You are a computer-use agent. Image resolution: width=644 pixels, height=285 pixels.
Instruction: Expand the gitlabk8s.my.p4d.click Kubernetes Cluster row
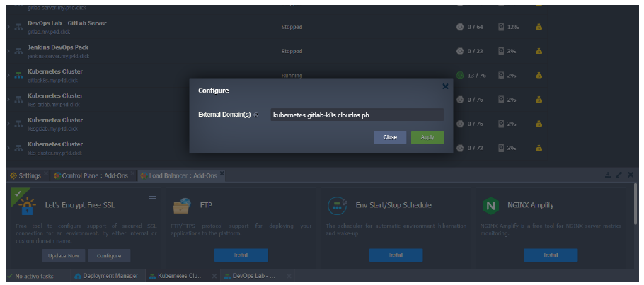pos(8,76)
